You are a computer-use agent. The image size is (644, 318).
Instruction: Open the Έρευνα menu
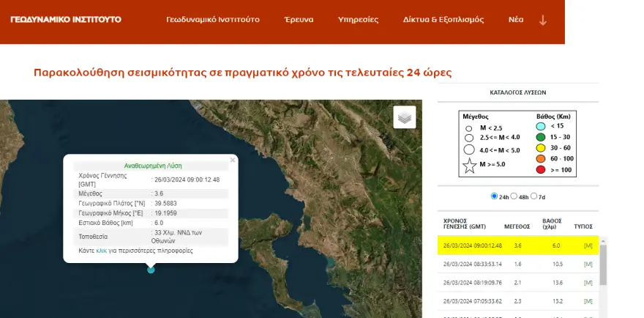tap(299, 20)
